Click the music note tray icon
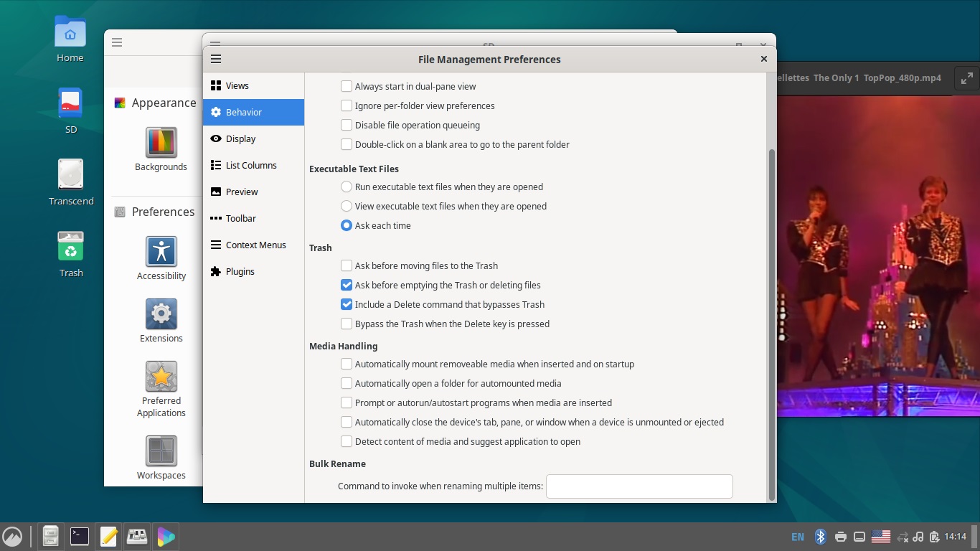The height and width of the screenshot is (551, 980). [x=918, y=537]
